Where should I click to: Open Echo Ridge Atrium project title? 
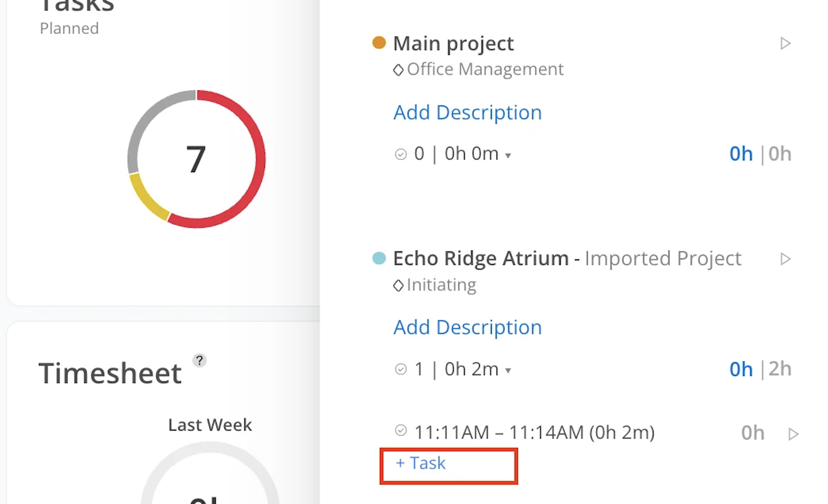click(x=481, y=258)
